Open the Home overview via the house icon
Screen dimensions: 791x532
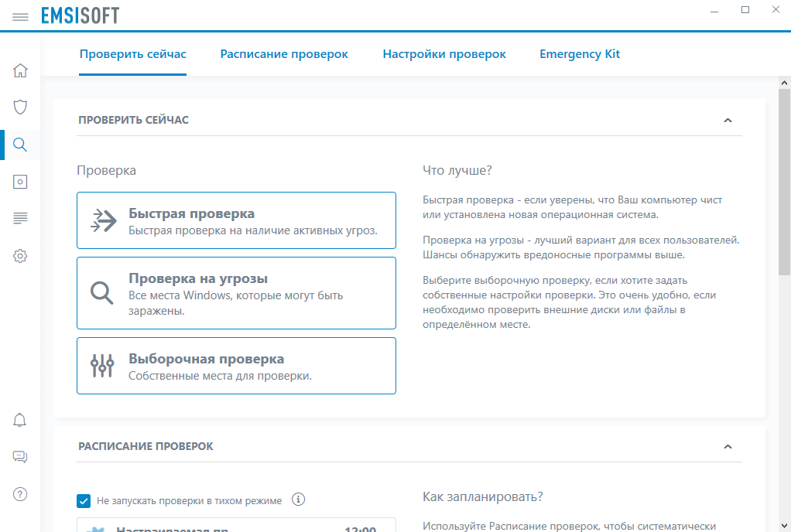(20, 70)
